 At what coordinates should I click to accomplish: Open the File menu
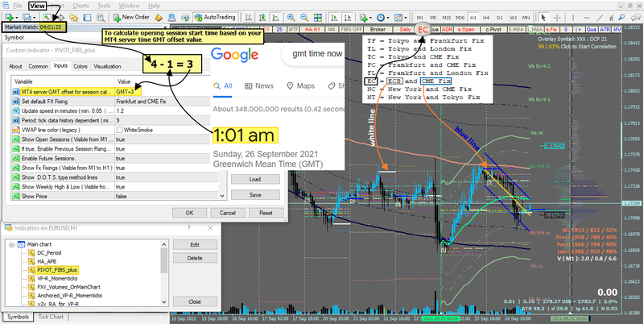(18, 6)
